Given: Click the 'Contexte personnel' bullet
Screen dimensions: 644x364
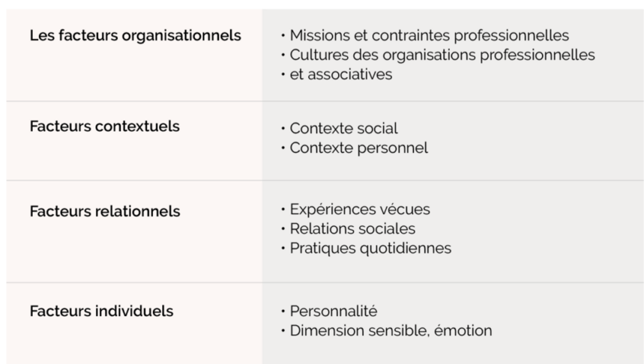Looking at the screenshot, I should tap(359, 148).
